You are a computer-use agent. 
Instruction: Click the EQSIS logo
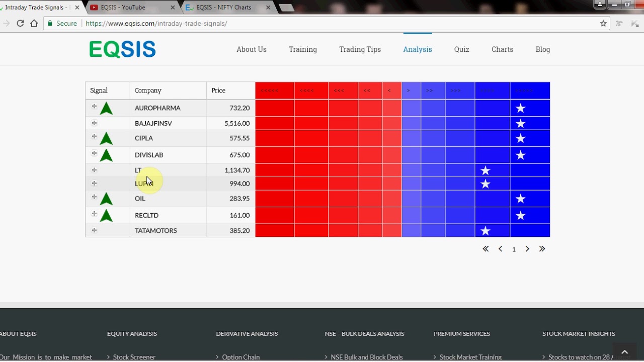(122, 49)
